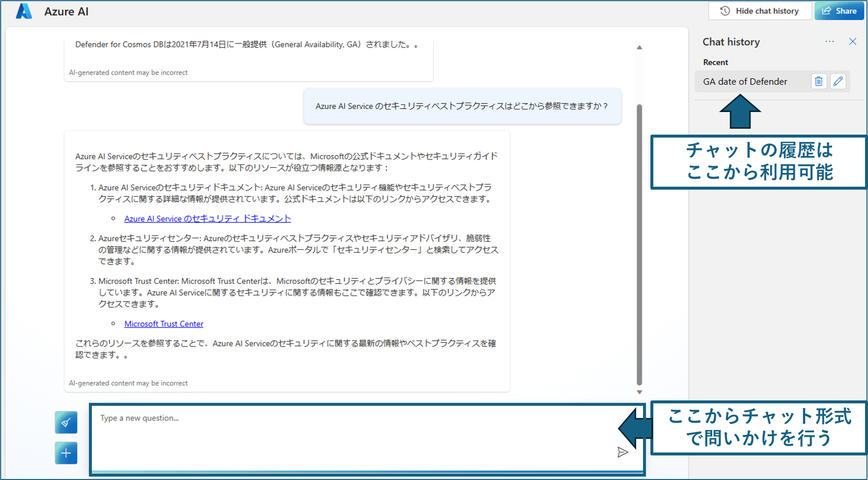Delete the chat via the trash icon
The image size is (868, 480).
(818, 81)
